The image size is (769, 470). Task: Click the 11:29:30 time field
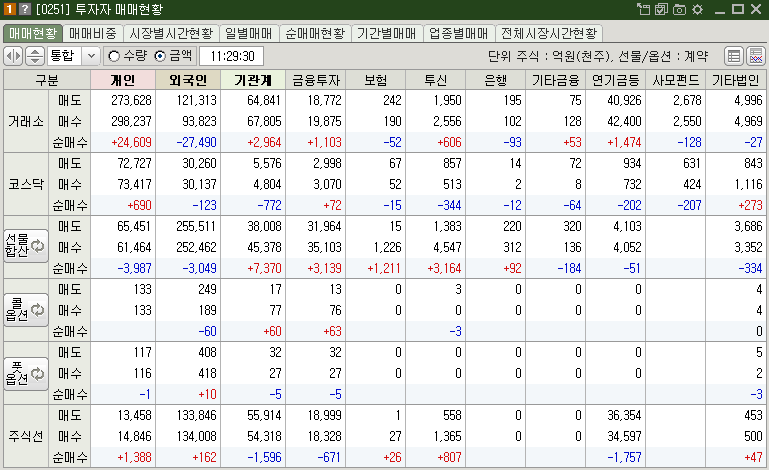232,56
